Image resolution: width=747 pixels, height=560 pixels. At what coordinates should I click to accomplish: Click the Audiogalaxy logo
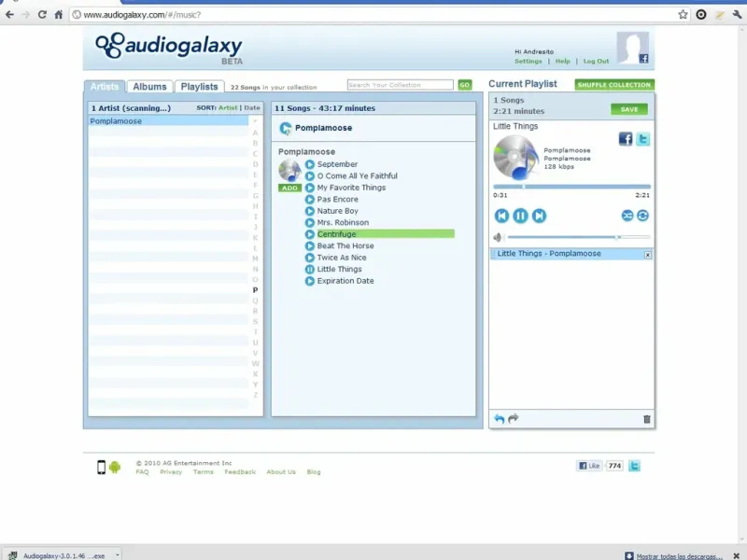169,49
